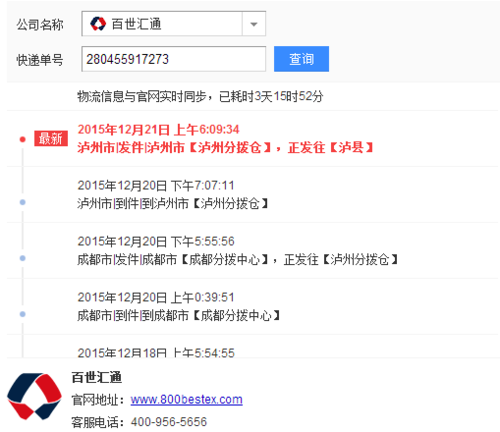The image size is (500, 432).
Task: Click the red 最新 latest badge
Action: pyautogui.click(x=51, y=138)
